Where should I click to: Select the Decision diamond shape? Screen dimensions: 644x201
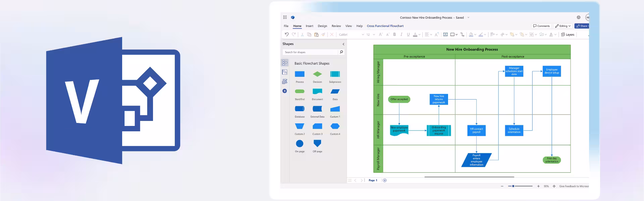pyautogui.click(x=317, y=74)
